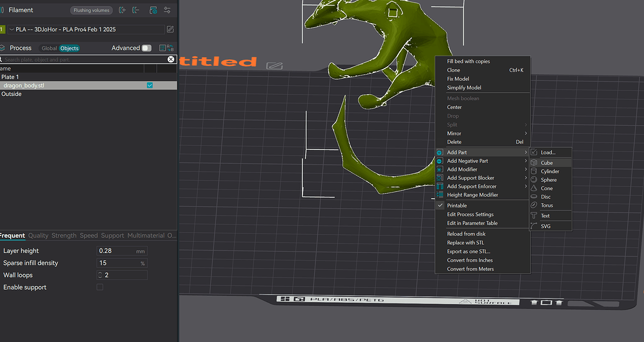Image resolution: width=644 pixels, height=342 pixels.
Task: Tick the Enable support checkbox
Action: (100, 287)
